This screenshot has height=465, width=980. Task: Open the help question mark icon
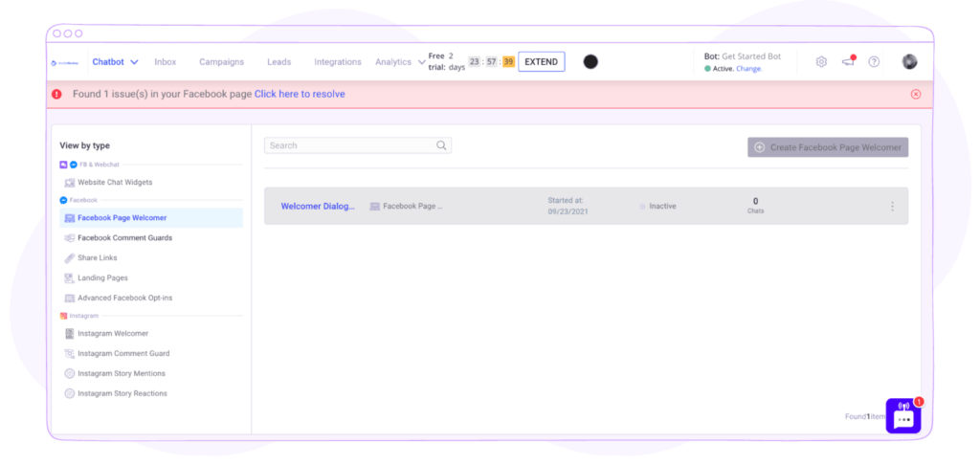click(875, 61)
